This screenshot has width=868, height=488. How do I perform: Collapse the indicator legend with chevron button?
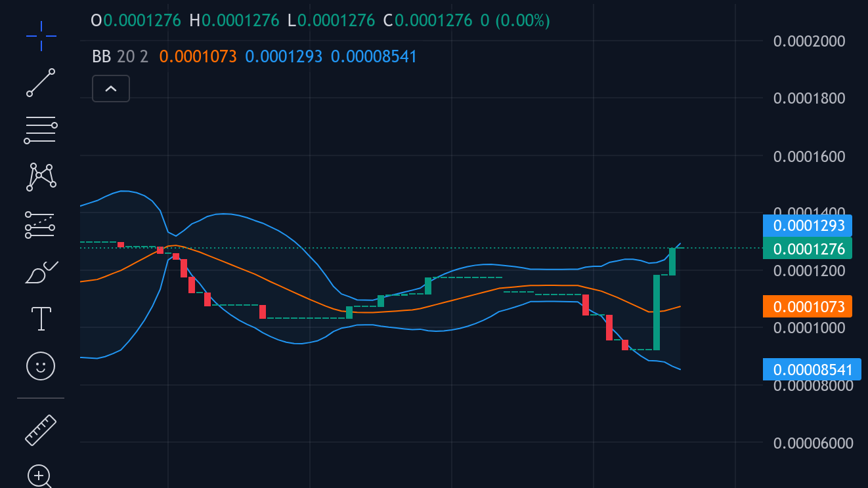click(111, 89)
